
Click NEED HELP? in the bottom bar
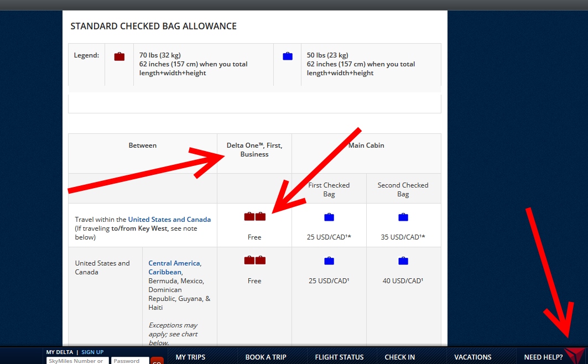coord(543,357)
